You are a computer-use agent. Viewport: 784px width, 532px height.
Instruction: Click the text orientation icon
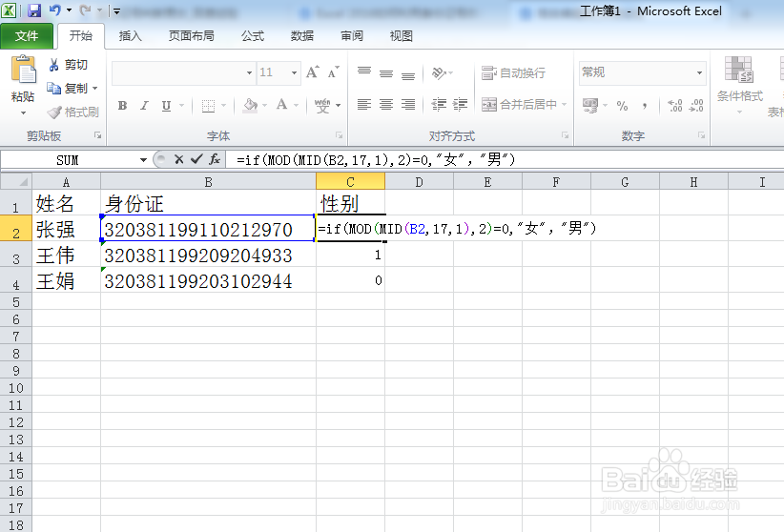click(439, 73)
